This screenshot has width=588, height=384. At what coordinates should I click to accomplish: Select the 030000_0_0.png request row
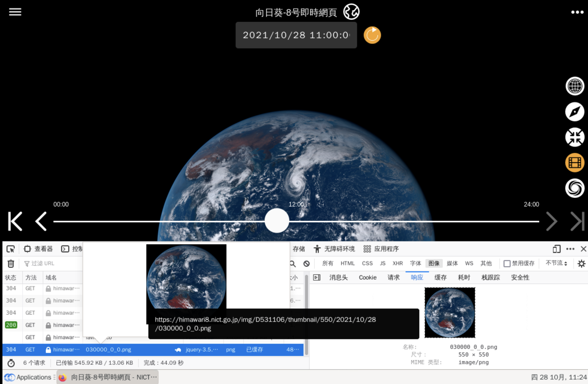tap(153, 350)
